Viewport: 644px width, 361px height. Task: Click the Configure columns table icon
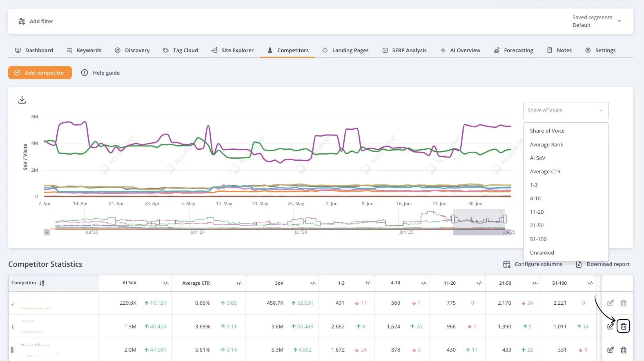click(x=507, y=264)
